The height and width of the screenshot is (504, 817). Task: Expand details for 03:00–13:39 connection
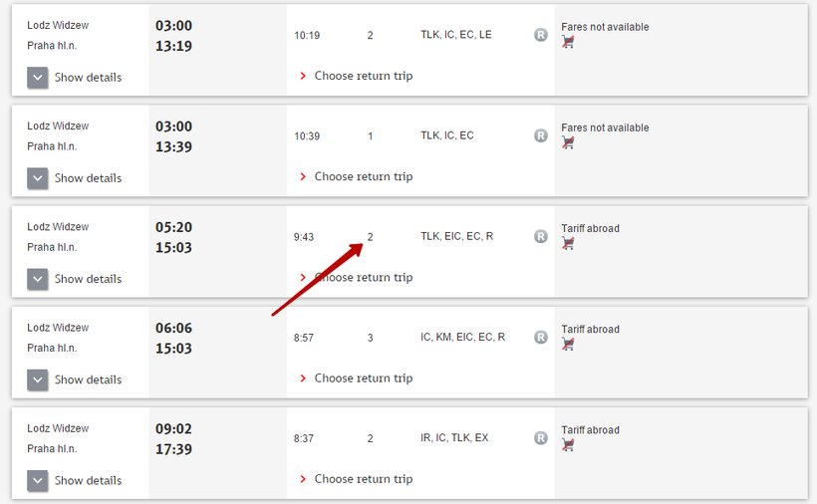pyautogui.click(x=38, y=178)
